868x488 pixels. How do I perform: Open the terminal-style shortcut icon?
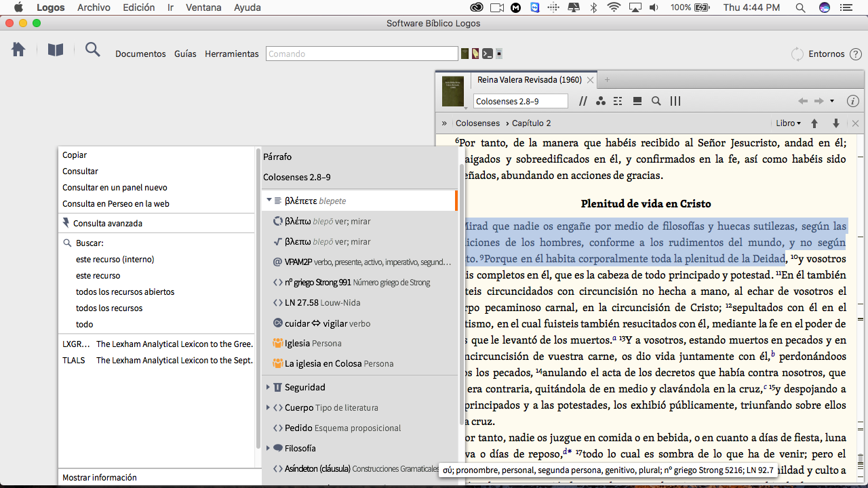(487, 54)
